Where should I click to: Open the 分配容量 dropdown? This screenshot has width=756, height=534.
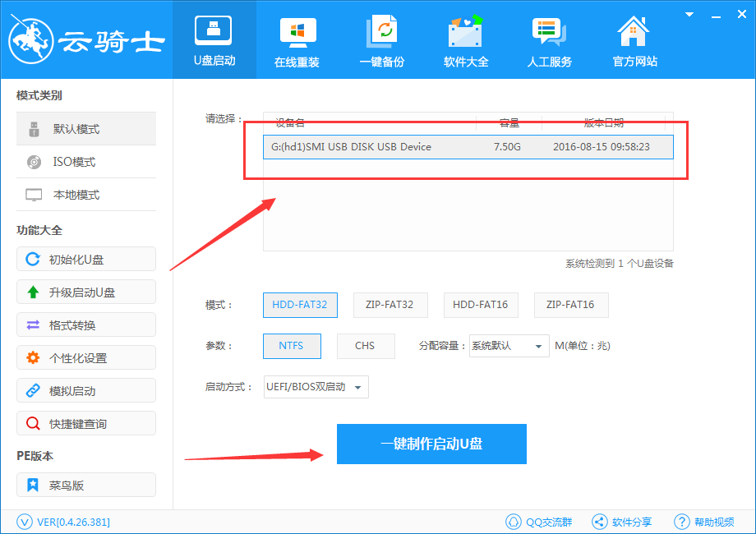coord(509,346)
